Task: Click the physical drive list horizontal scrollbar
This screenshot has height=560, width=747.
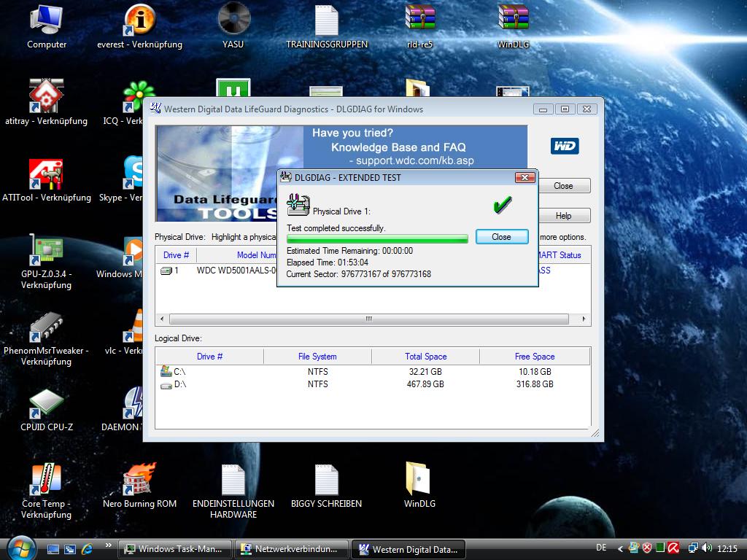Action: [x=373, y=319]
